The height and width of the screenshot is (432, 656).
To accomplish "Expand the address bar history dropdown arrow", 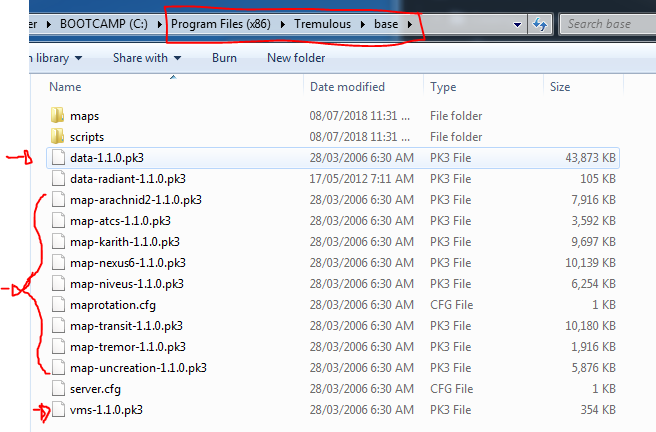I will coord(516,23).
